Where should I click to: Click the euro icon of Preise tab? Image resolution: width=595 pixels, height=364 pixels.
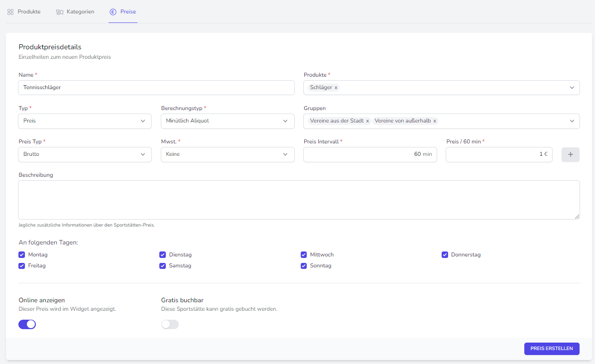[113, 11]
